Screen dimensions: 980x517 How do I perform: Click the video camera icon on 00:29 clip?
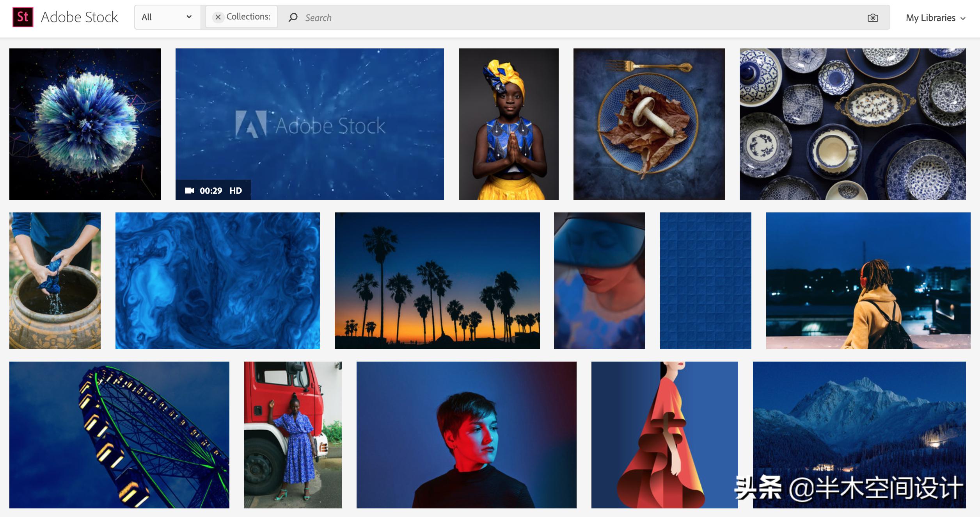click(190, 191)
